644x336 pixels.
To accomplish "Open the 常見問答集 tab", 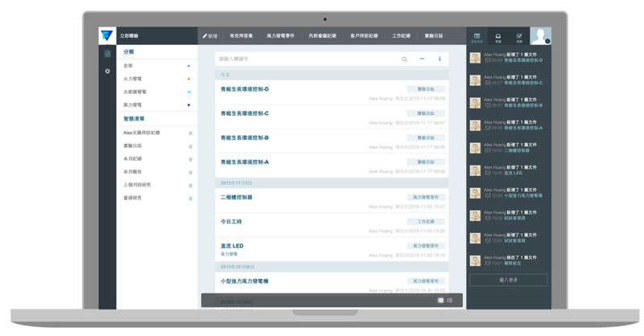I will [x=241, y=36].
